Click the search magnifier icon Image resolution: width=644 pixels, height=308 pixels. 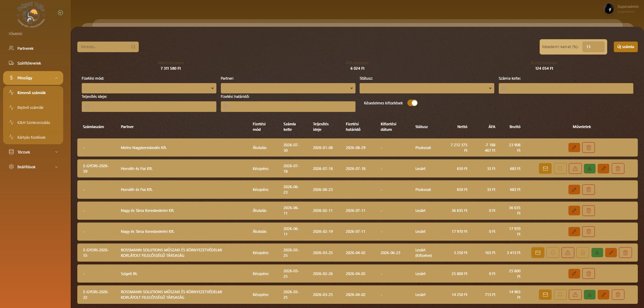click(133, 47)
